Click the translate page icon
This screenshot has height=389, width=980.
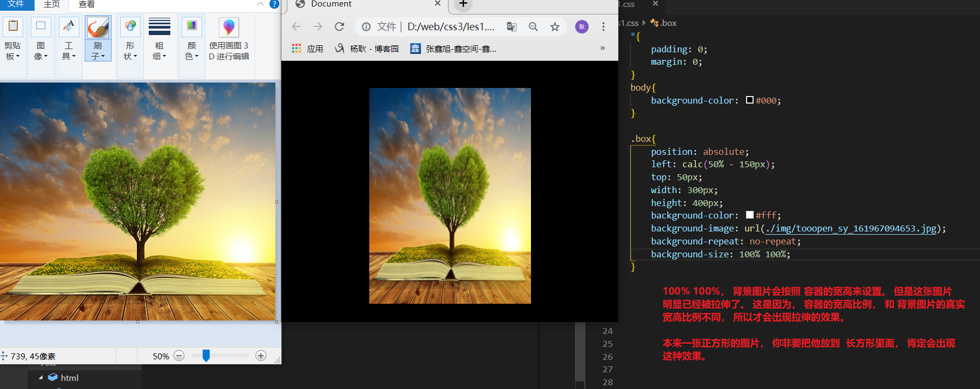512,27
